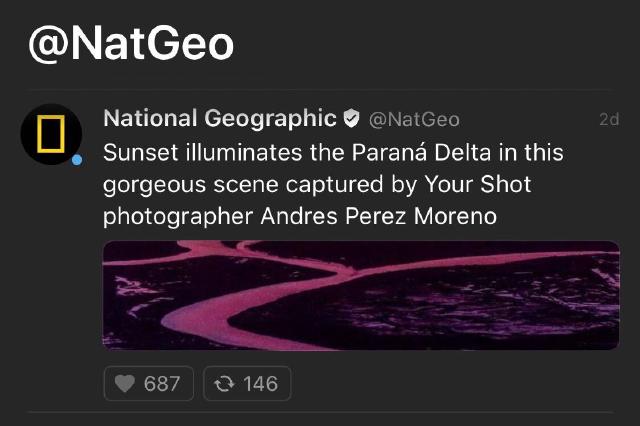Select the 146 retweets count
The width and height of the screenshot is (640, 426).
[260, 384]
